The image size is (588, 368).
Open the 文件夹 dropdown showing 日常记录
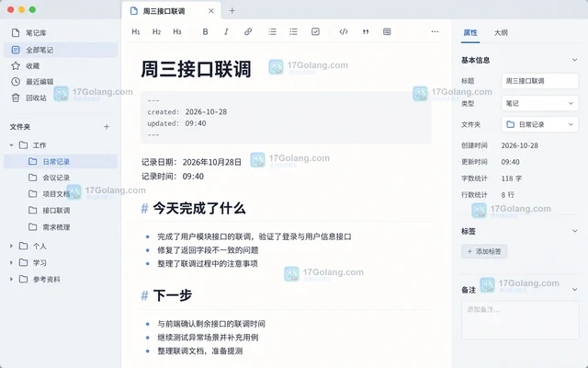539,124
